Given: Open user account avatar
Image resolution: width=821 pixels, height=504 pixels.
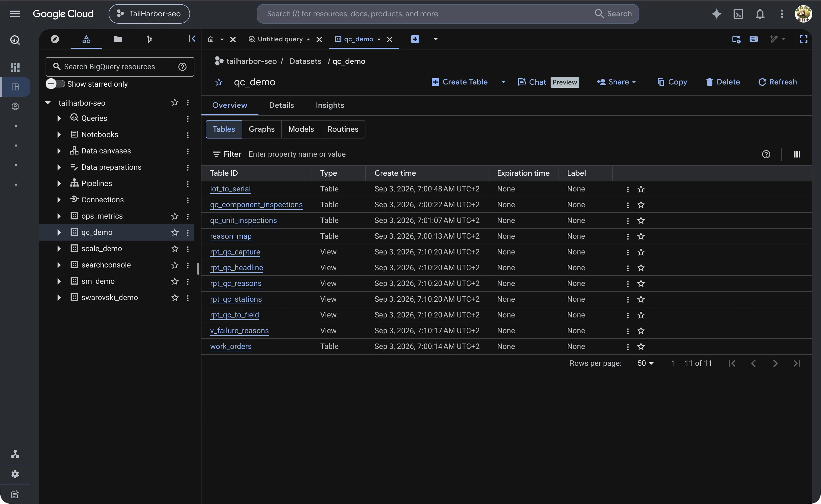Looking at the screenshot, I should 803,14.
